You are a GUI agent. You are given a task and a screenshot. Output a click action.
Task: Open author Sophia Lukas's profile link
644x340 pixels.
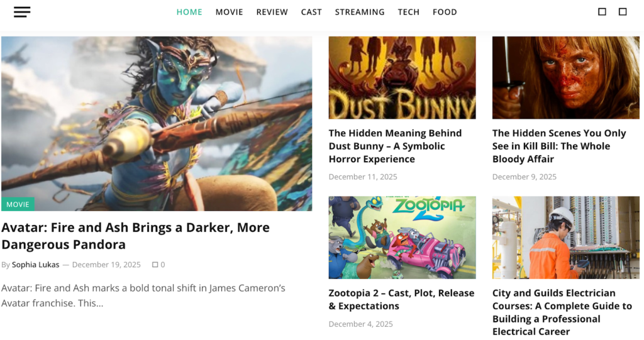[35, 265]
